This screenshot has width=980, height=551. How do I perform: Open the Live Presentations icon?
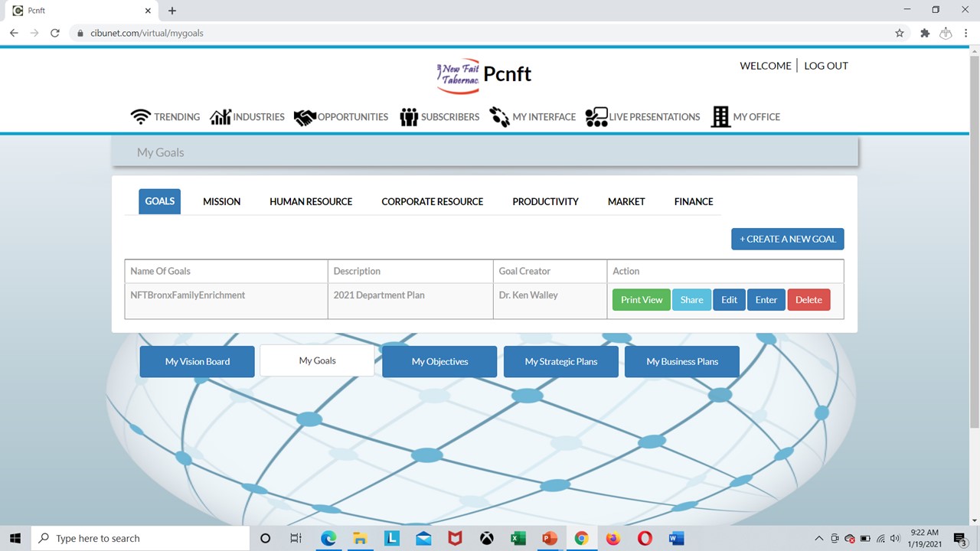coord(596,117)
